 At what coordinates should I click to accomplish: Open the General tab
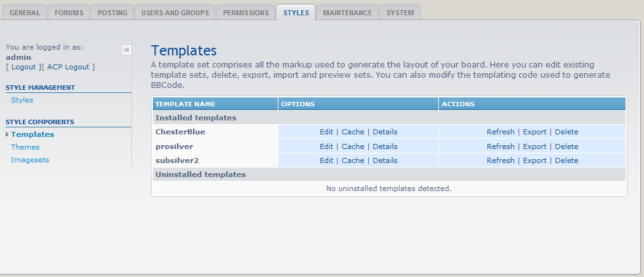click(25, 13)
